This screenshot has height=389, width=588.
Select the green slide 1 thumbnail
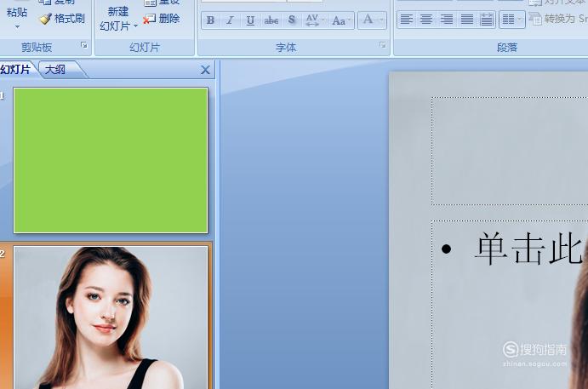point(111,160)
